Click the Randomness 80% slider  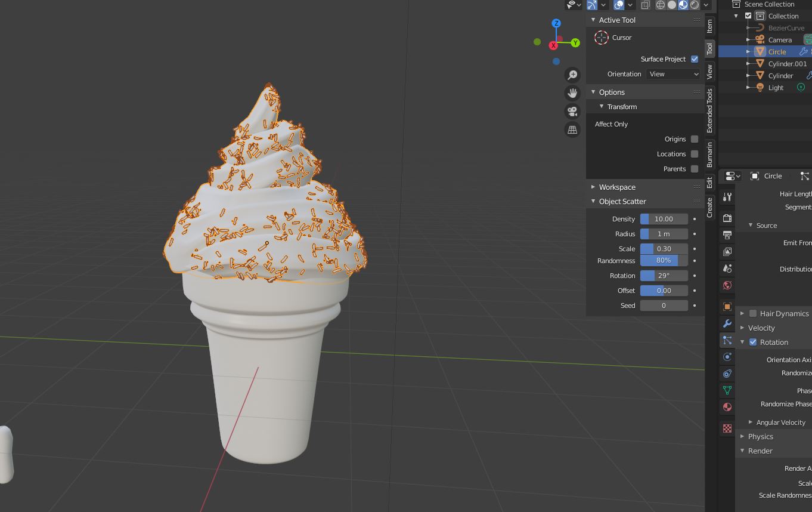click(664, 261)
